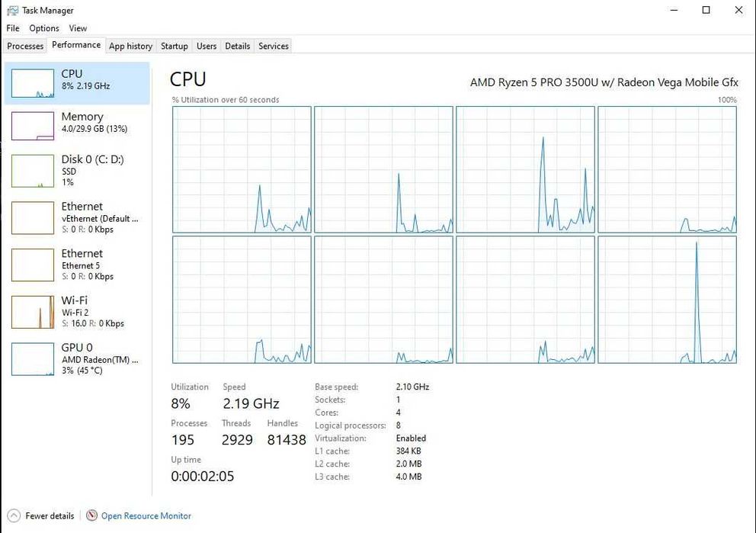Click the L2 cache 2.0 MB value
This screenshot has width=756, height=533.
(x=408, y=464)
